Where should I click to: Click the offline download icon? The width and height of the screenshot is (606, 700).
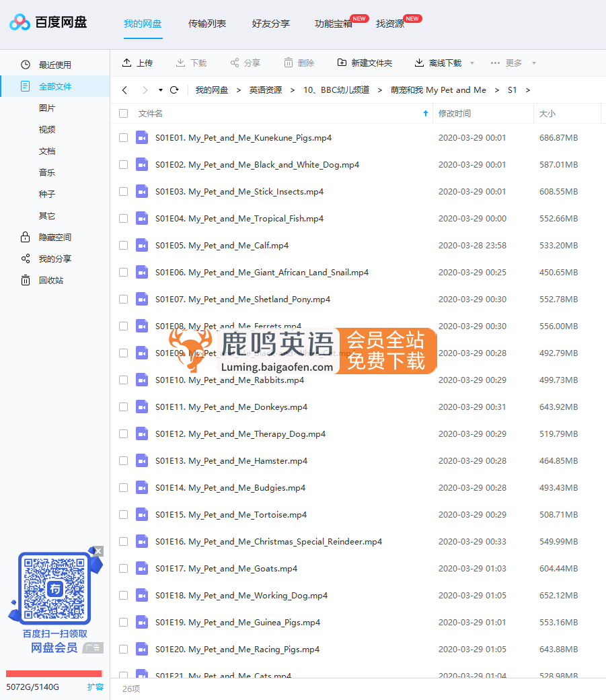click(x=420, y=63)
